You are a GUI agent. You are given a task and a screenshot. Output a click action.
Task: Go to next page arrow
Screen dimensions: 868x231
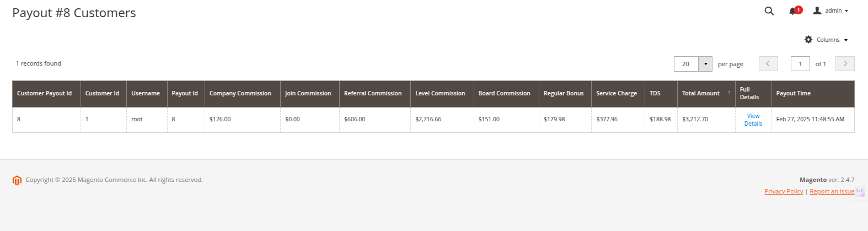pyautogui.click(x=845, y=64)
